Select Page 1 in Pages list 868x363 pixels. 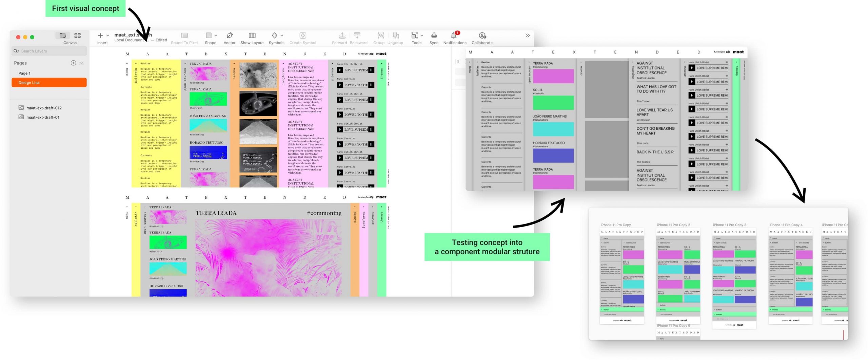coord(24,73)
